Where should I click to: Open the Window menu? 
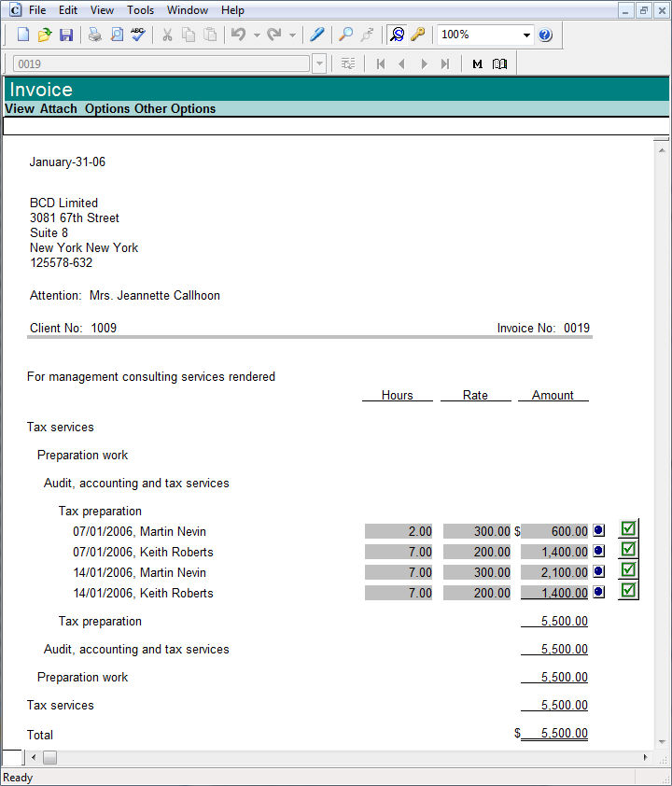click(188, 10)
